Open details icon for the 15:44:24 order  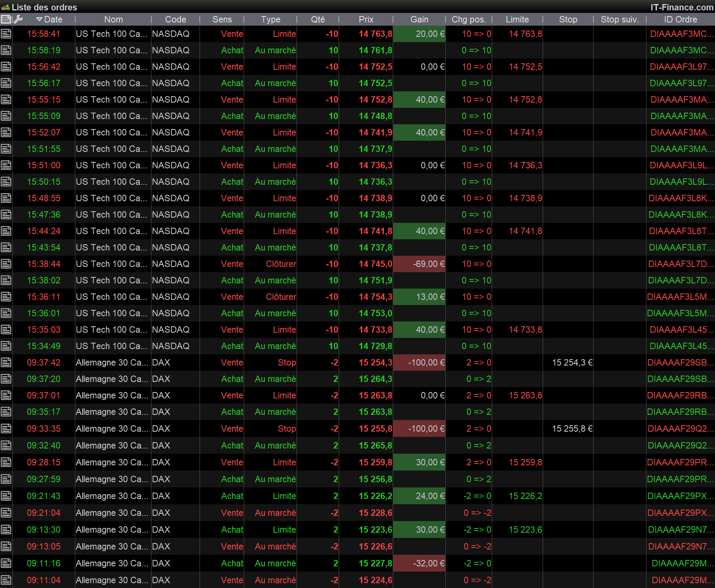click(x=6, y=231)
